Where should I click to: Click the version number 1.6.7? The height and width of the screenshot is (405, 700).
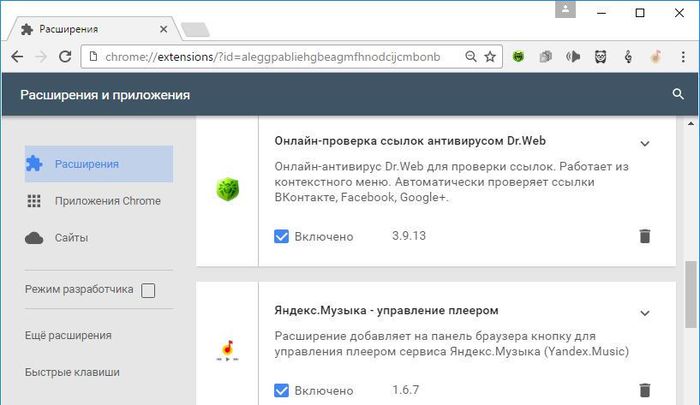(x=405, y=390)
